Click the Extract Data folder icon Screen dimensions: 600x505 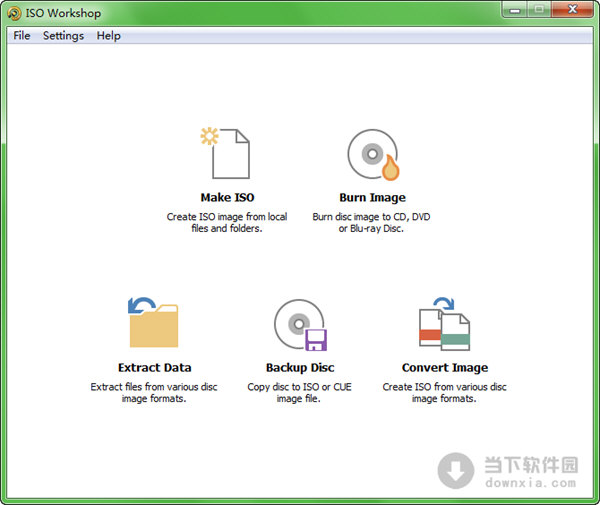pos(153,323)
